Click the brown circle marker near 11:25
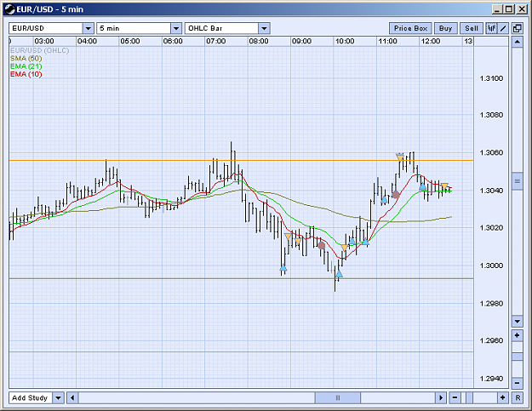Viewport: 532px width, 411px height. [396, 195]
